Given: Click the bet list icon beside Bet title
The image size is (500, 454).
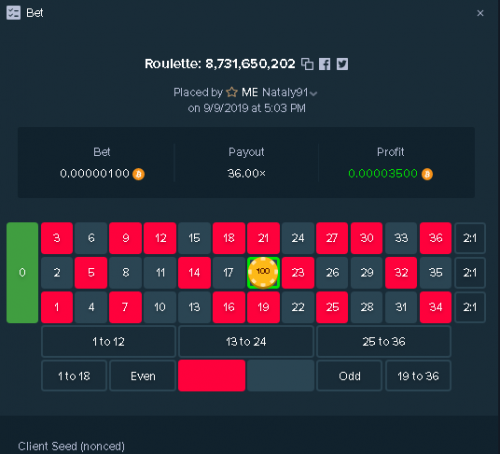Looking at the screenshot, I should click(13, 13).
